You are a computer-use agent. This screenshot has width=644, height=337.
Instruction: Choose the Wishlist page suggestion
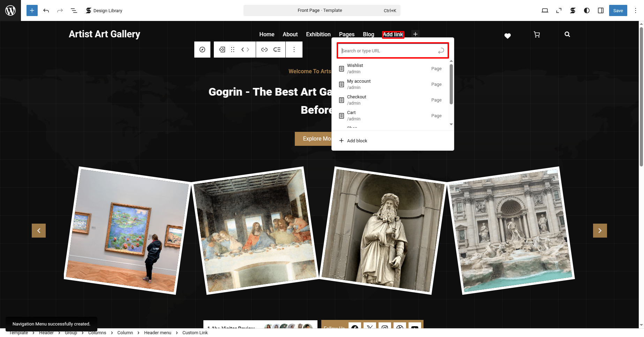pos(391,69)
